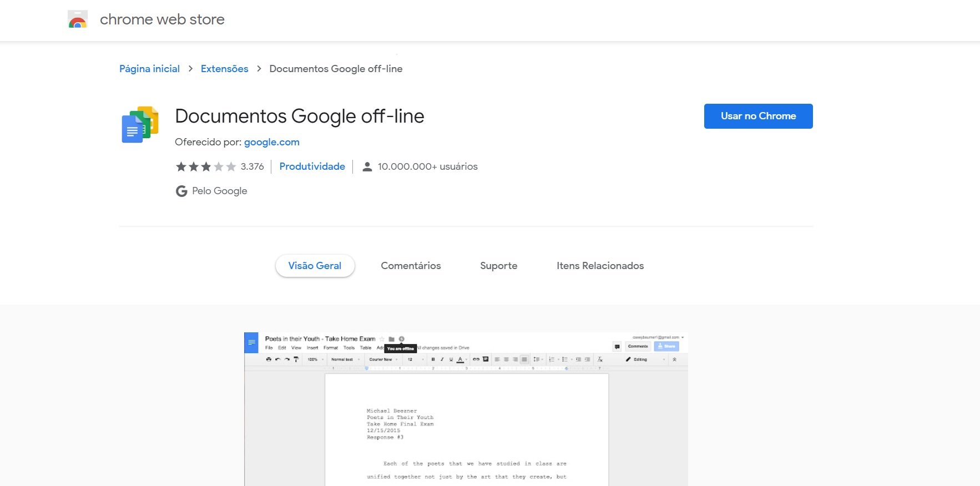Open the google.com developer link
Viewport: 980px width, 486px height.
point(272,142)
